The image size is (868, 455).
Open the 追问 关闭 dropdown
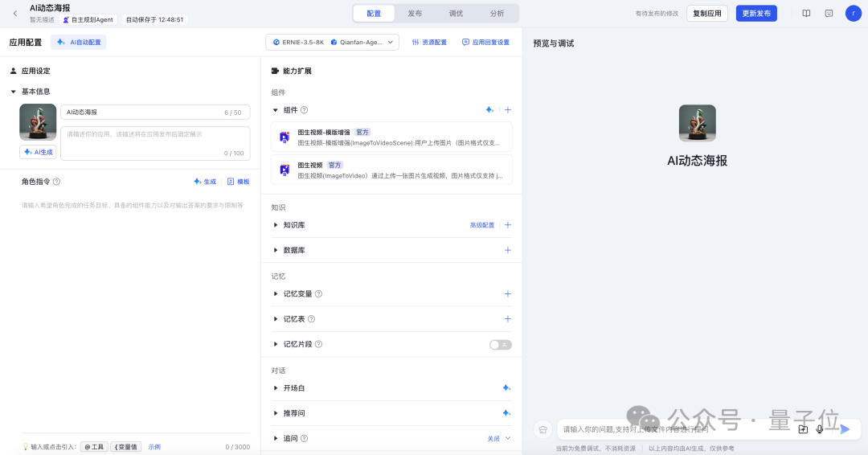(499, 438)
